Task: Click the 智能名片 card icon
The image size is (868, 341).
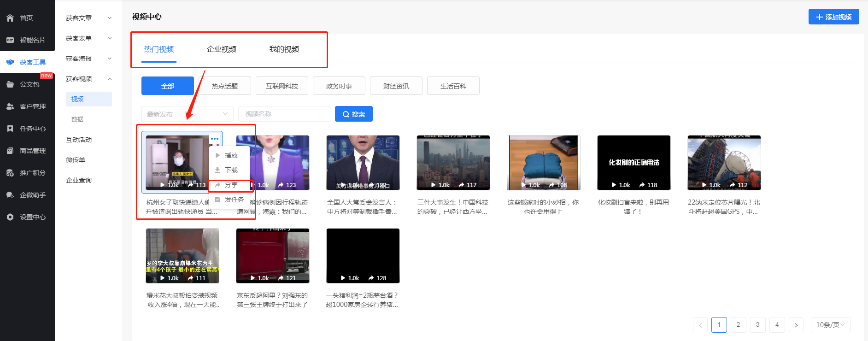Action: 10,40
